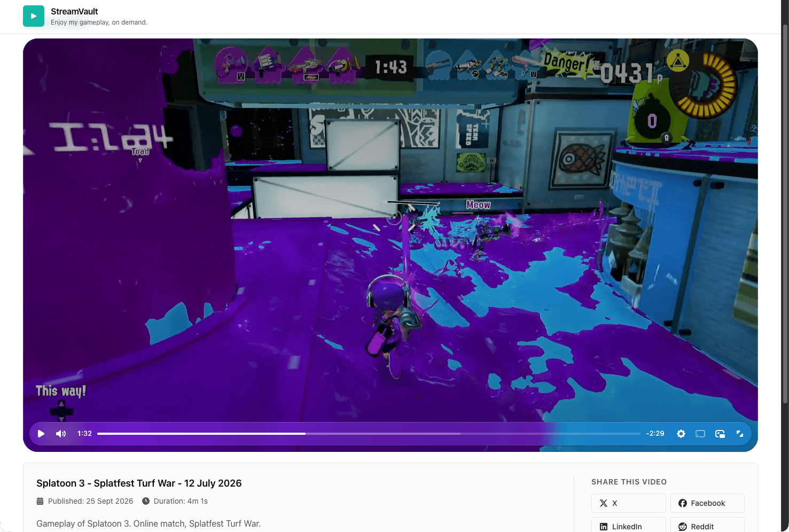Viewport: 789px width, 532px height.
Task: Mute the video volume speaker icon
Action: 61,434
